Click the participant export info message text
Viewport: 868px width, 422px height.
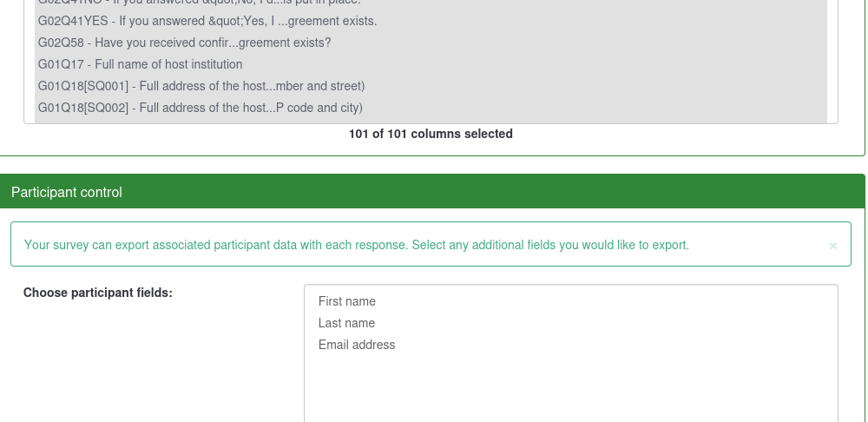click(356, 245)
